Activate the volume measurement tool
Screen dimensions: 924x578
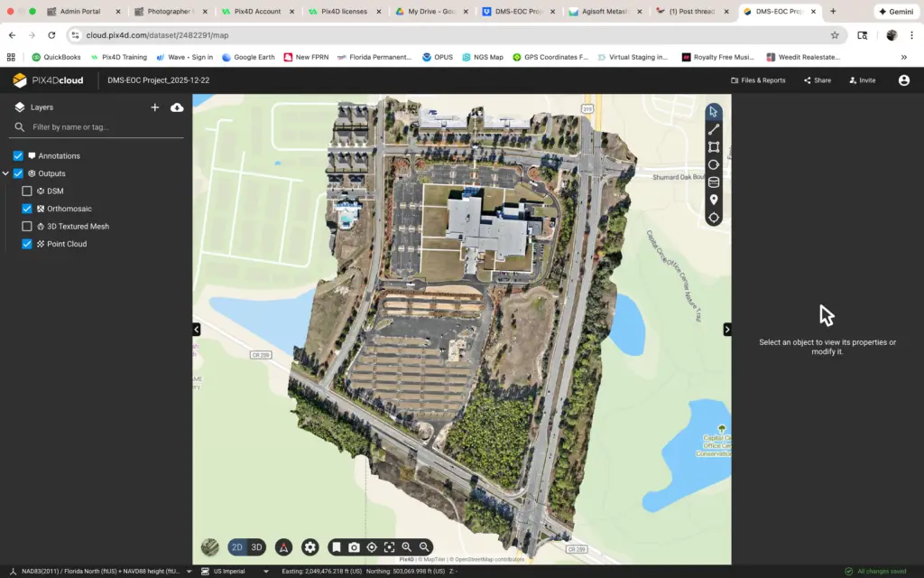tap(714, 182)
